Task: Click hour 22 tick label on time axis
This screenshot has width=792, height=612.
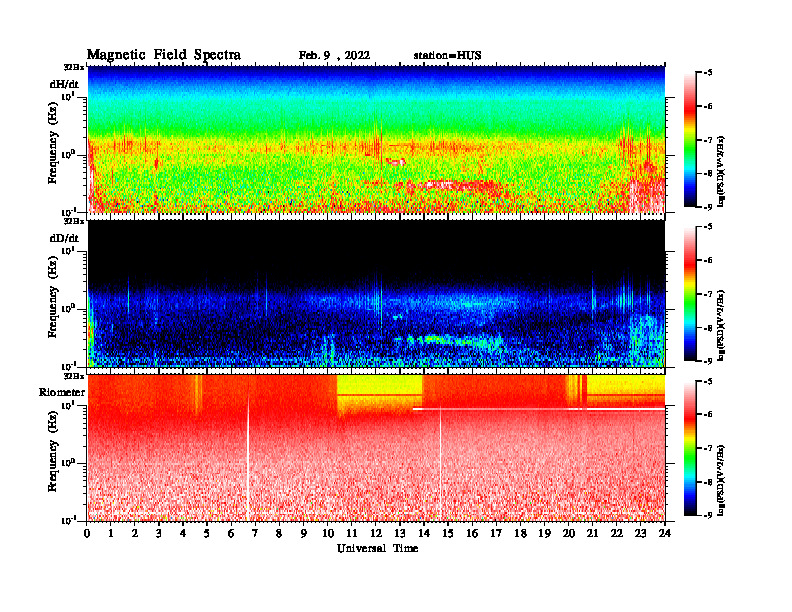Action: pos(617,533)
